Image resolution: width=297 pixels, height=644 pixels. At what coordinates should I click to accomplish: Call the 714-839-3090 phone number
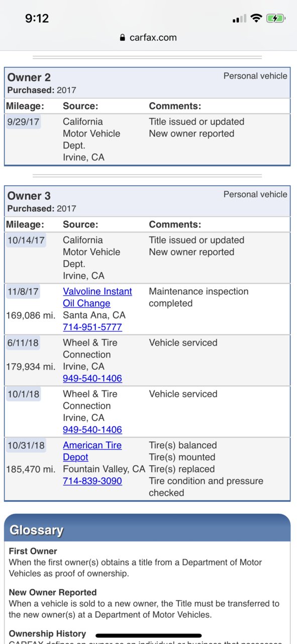[x=92, y=481]
